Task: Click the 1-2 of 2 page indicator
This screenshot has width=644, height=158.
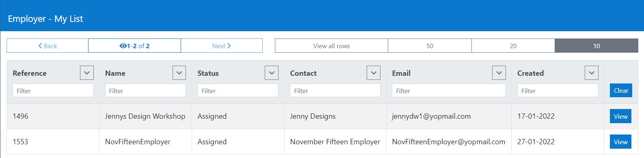Action: [134, 46]
